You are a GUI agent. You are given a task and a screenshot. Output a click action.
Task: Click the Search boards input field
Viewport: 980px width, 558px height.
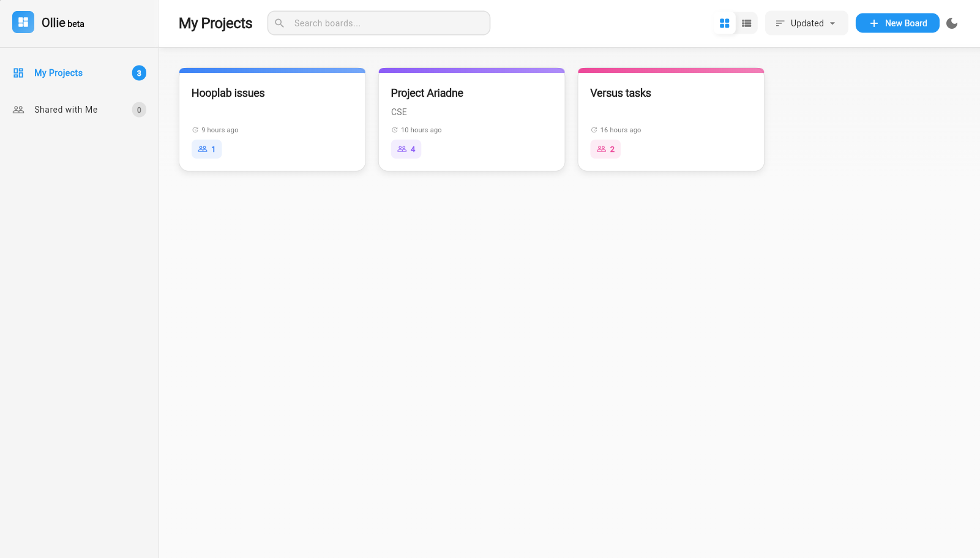(378, 23)
